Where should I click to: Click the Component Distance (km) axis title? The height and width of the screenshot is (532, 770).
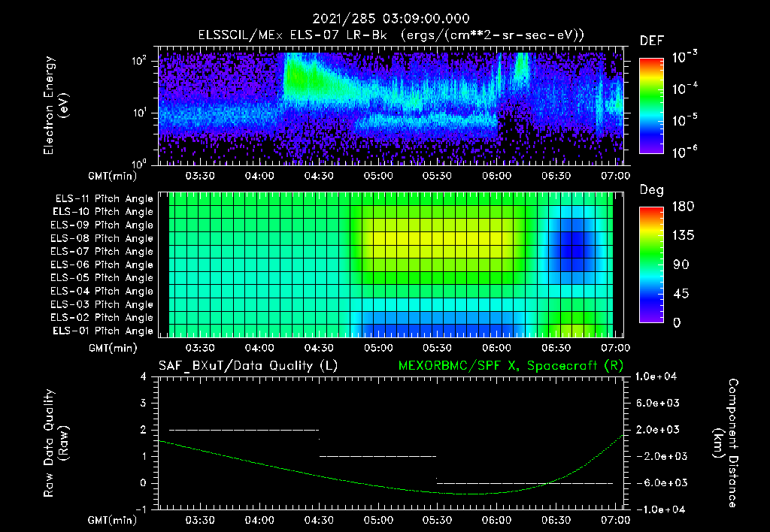click(x=726, y=443)
